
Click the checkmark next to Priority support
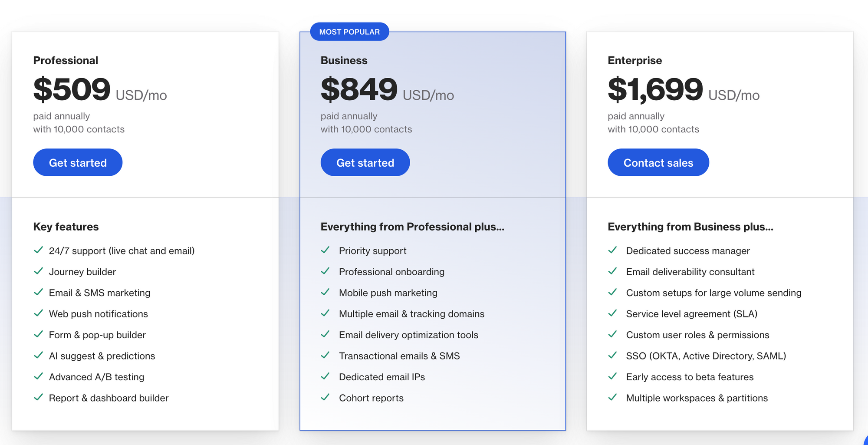(325, 250)
